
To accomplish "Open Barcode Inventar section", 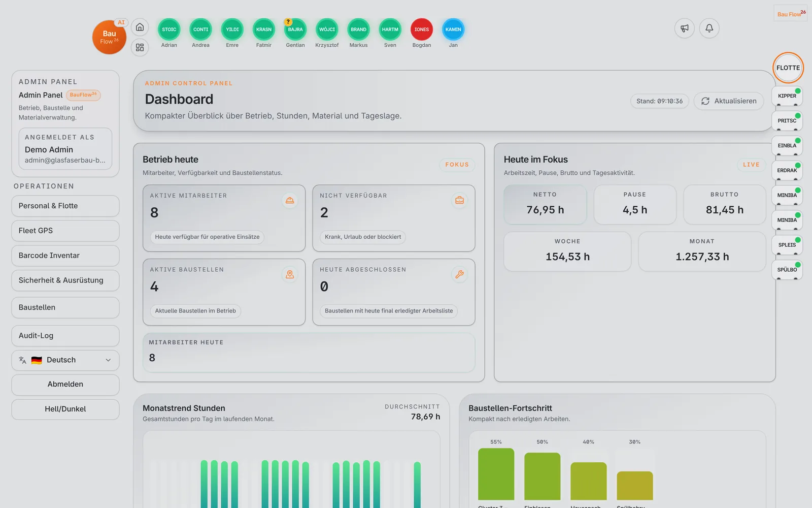I will point(65,256).
